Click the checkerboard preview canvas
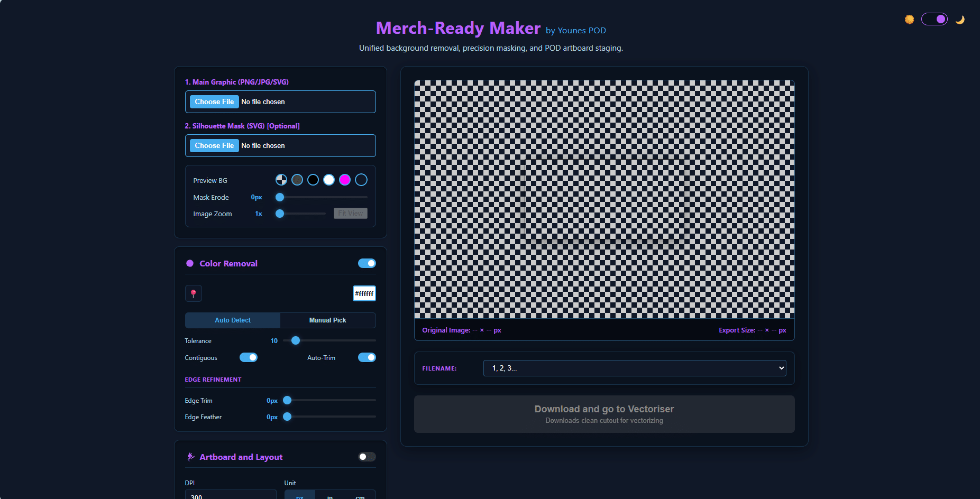The image size is (980, 499). coord(605,199)
